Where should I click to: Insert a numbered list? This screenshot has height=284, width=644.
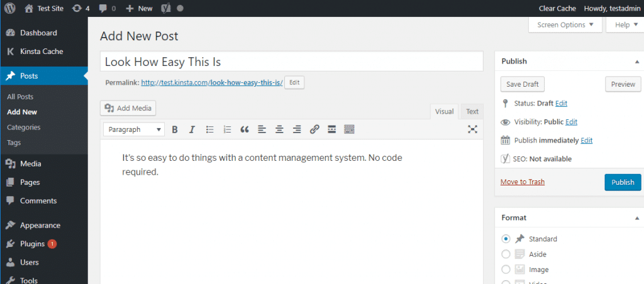coord(228,129)
